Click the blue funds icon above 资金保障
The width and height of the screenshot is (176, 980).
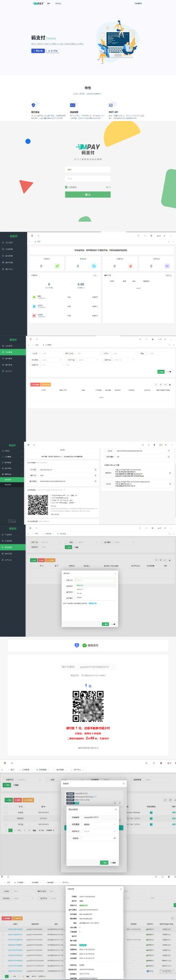[72, 105]
